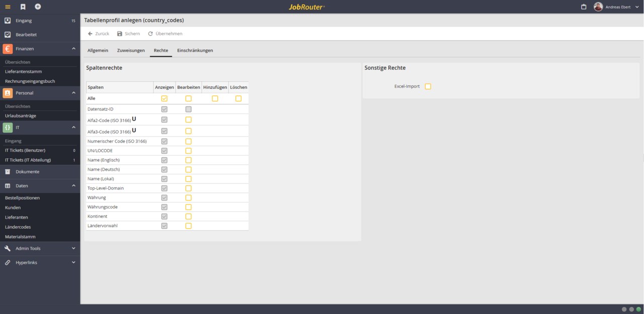644x314 pixels.
Task: Open Kunden in Daten section
Action: 13,207
